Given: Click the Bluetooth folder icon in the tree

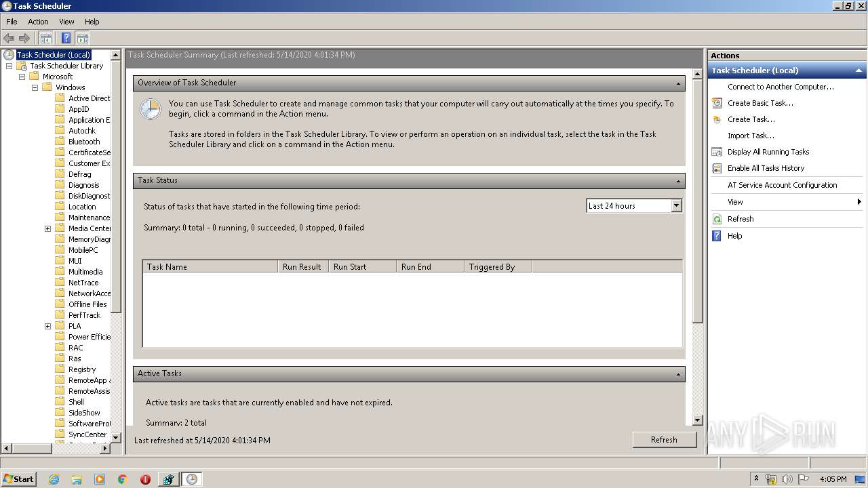Looking at the screenshot, I should click(x=60, y=142).
